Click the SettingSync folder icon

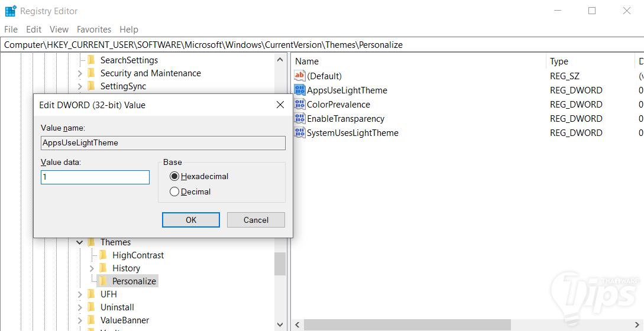coord(91,86)
